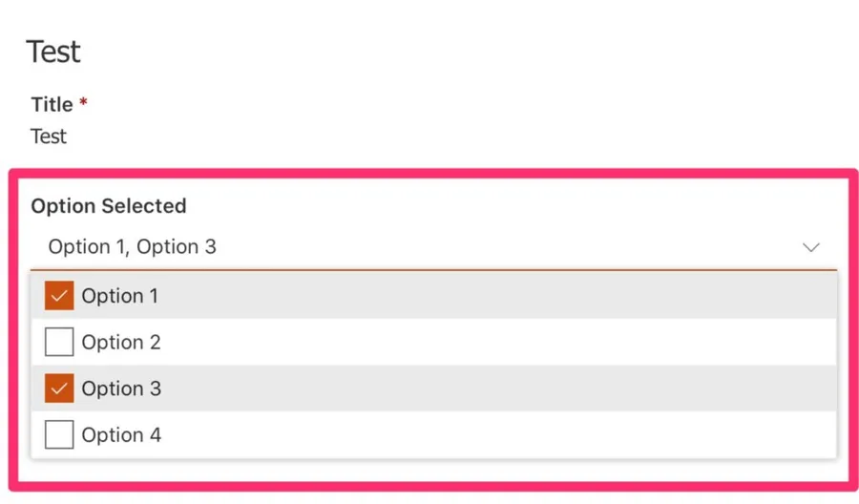Click the 'Option 1, Option 3' selected value
The height and width of the screenshot is (504, 859).
click(133, 247)
